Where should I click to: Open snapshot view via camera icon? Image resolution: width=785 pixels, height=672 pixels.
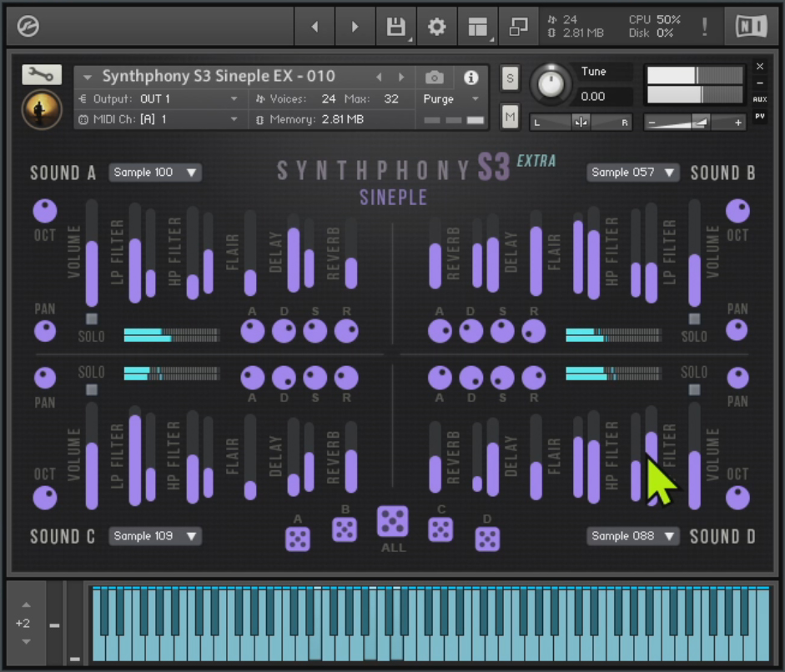(434, 78)
